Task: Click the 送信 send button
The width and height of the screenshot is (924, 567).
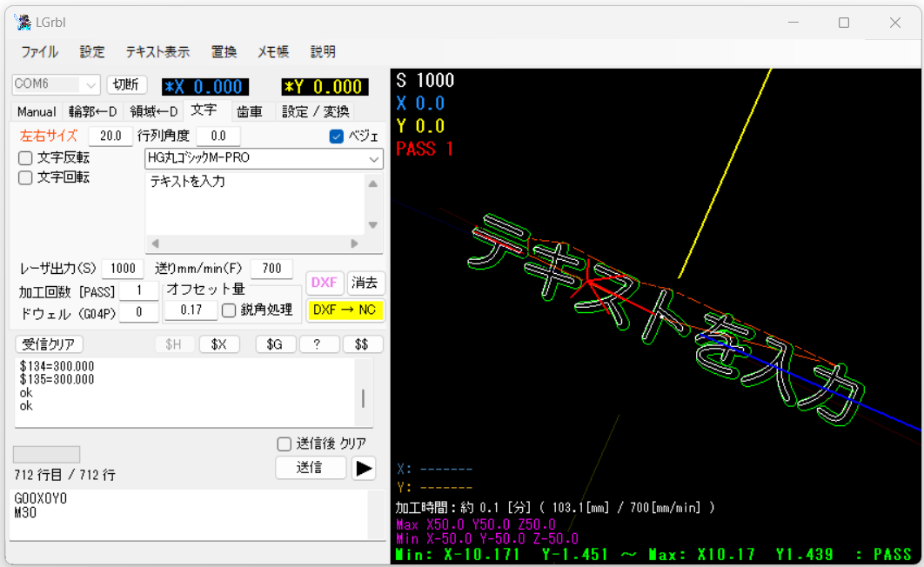Action: click(x=310, y=468)
